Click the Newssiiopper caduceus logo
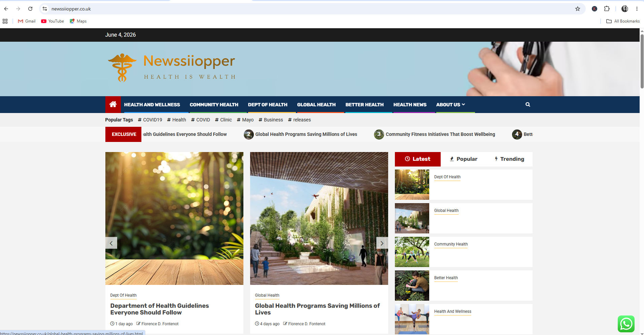644x335 pixels. coord(122,68)
